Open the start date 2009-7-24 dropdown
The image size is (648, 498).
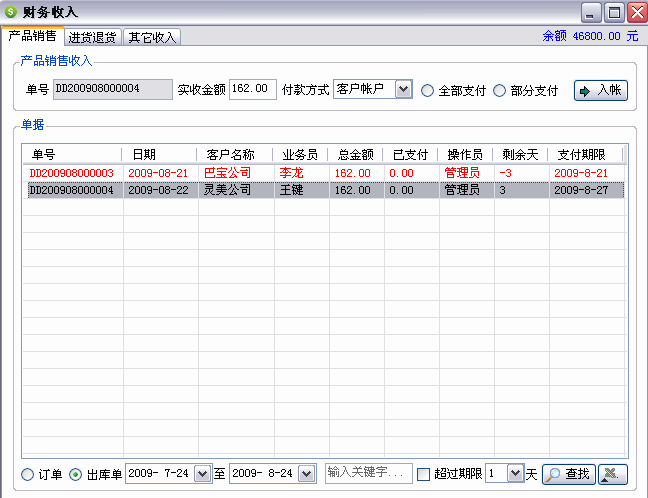(x=202, y=474)
